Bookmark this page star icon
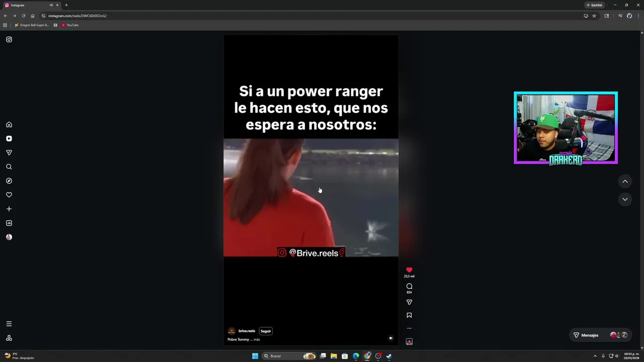This screenshot has width=644, height=362. pos(594,16)
